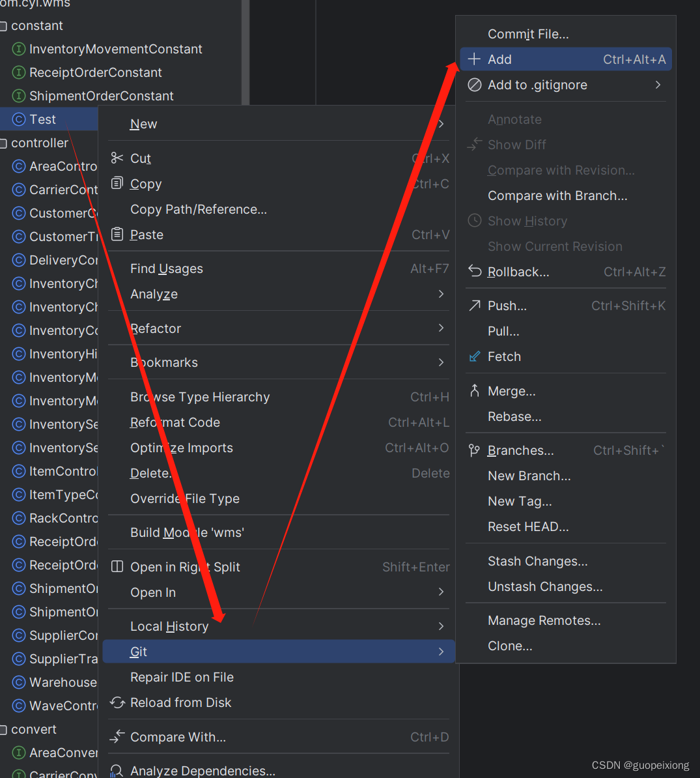Viewport: 700px width, 778px height.
Task: Click the Copy document icon
Action: point(117,184)
